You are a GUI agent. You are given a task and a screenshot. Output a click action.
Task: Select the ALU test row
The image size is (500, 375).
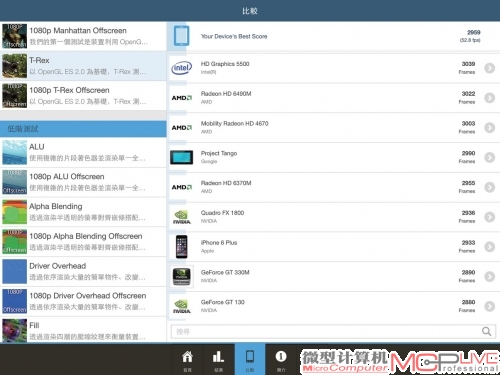pos(83,152)
